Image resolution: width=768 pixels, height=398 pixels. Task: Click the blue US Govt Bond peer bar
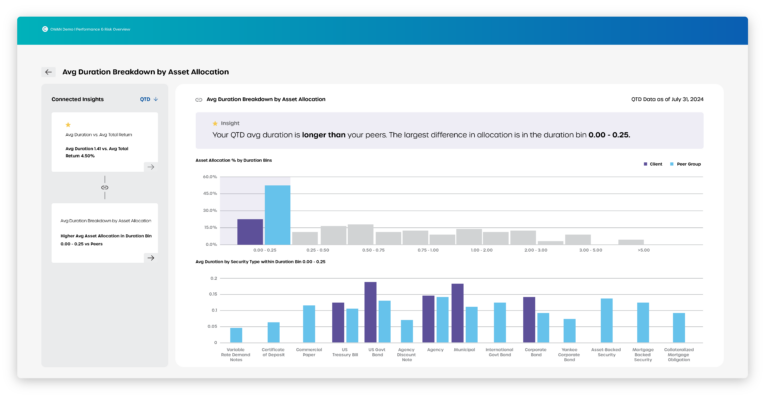[384, 322]
